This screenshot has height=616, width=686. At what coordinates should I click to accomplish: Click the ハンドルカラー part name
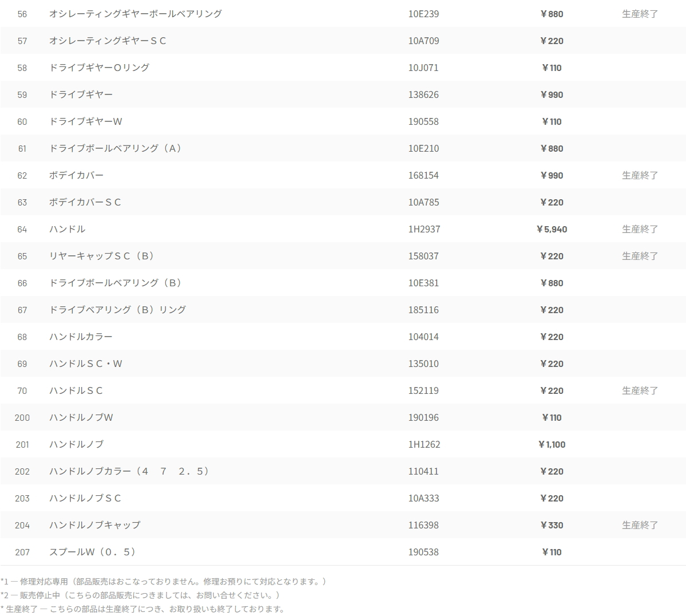(81, 337)
